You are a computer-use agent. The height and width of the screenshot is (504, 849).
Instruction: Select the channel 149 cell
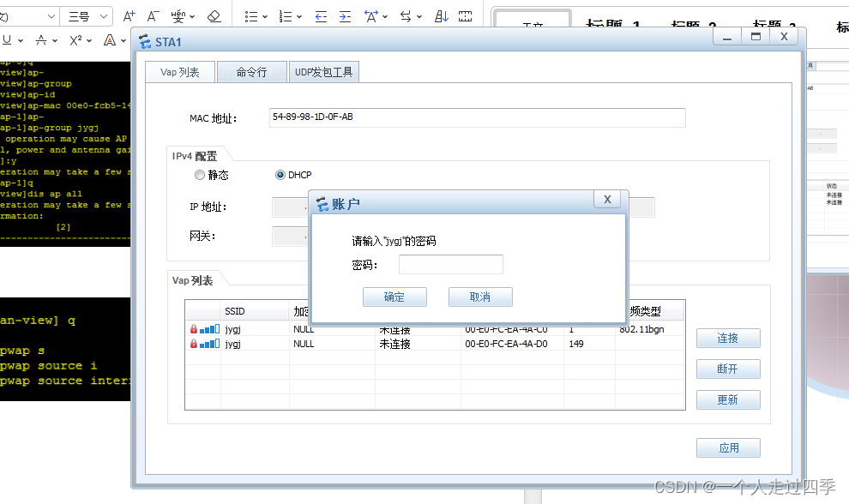pos(588,344)
